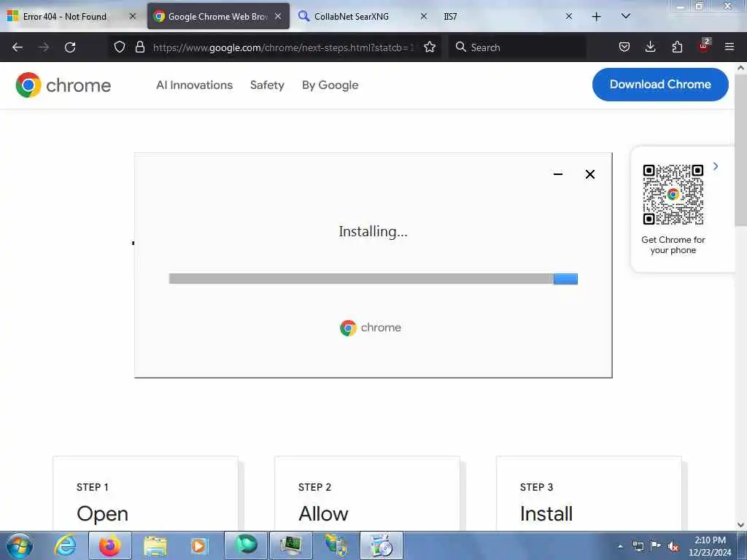The width and height of the screenshot is (747, 560).
Task: View site security padlock info
Action: (139, 47)
